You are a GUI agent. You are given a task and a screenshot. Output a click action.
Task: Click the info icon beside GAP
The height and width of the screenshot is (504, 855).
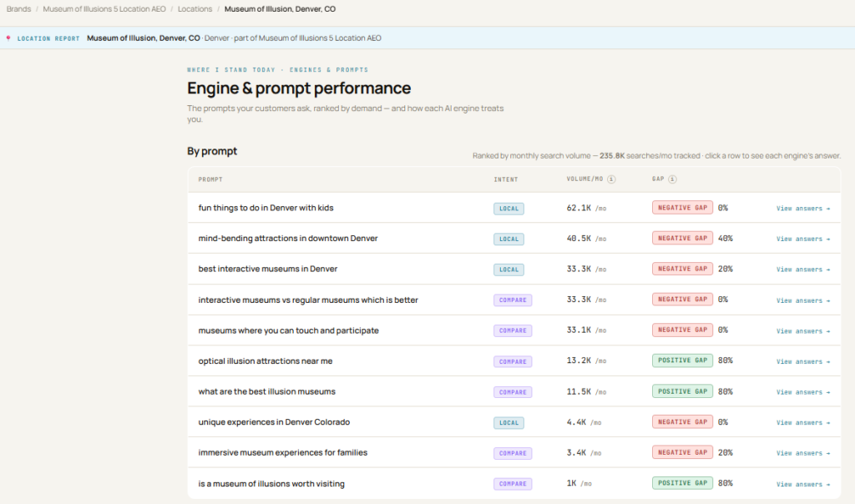pyautogui.click(x=672, y=179)
